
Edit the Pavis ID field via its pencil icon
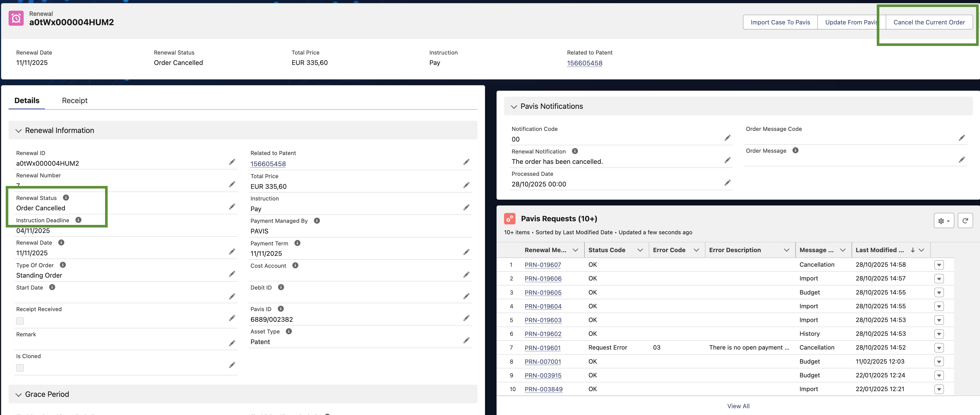click(x=466, y=318)
